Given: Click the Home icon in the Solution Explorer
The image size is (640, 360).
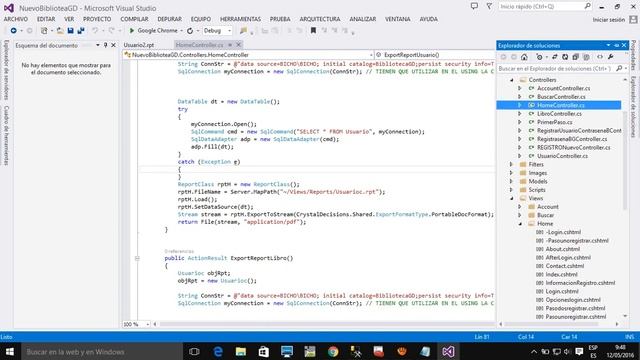Looking at the screenshot, I should (524, 57).
